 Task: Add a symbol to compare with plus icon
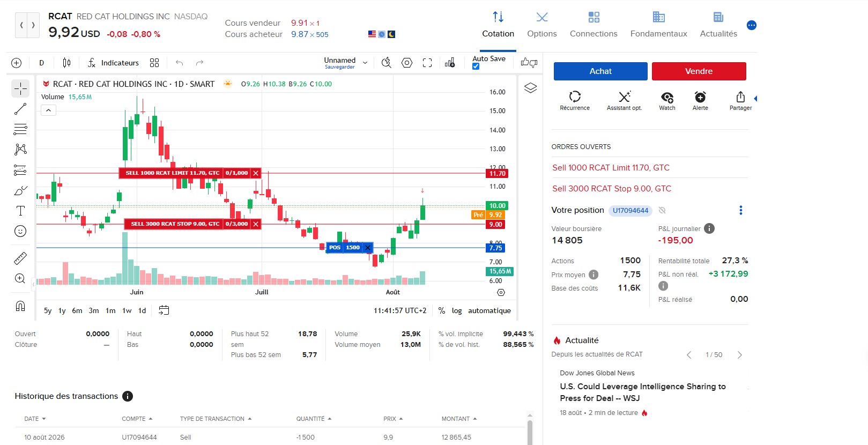[17, 63]
